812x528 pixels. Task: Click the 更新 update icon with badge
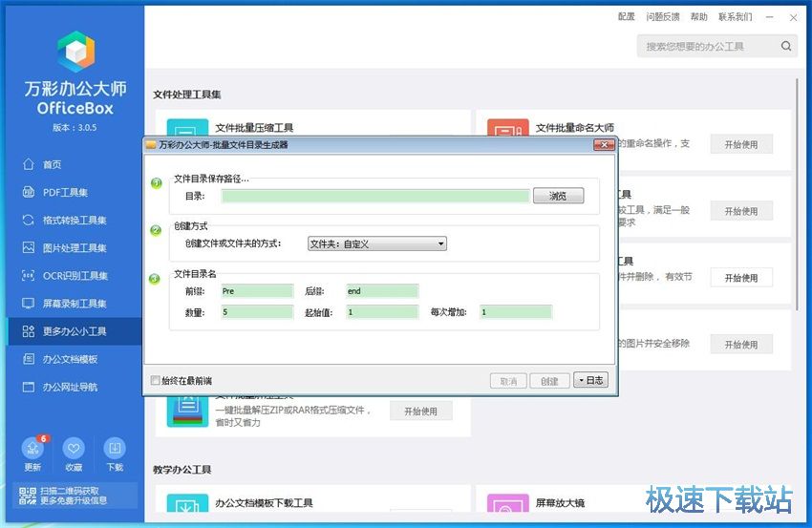pyautogui.click(x=32, y=449)
